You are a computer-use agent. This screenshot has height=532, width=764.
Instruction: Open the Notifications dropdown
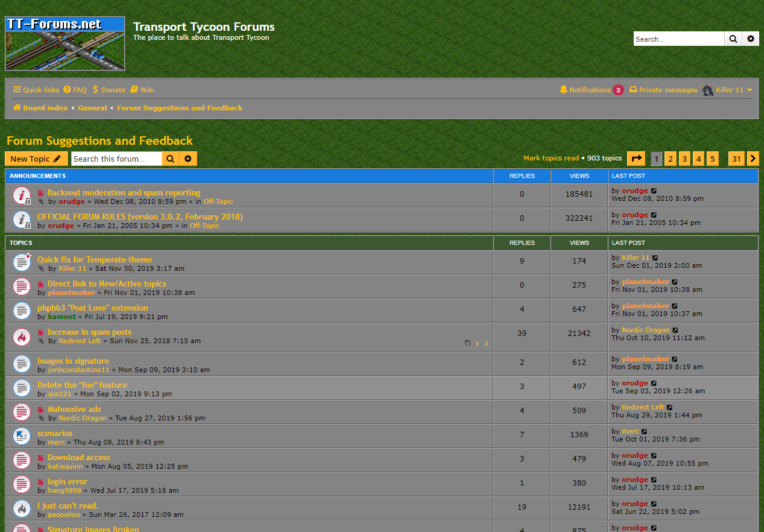(x=591, y=90)
